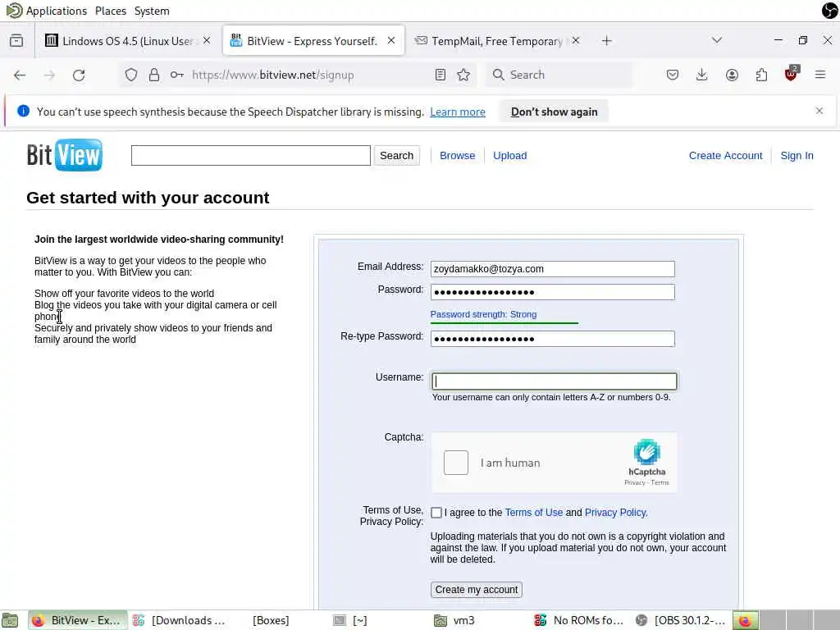The image size is (840, 630).
Task: Focus the Firefox Search bar
Action: (x=559, y=75)
